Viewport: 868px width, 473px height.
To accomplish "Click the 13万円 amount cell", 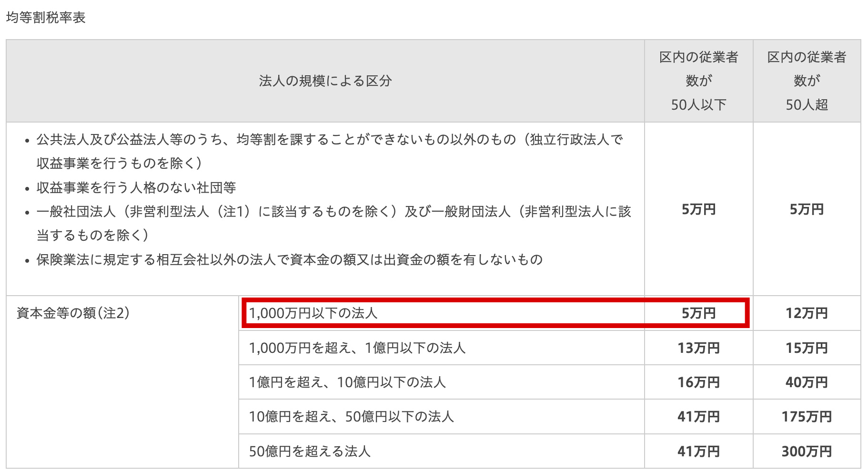I will point(698,348).
